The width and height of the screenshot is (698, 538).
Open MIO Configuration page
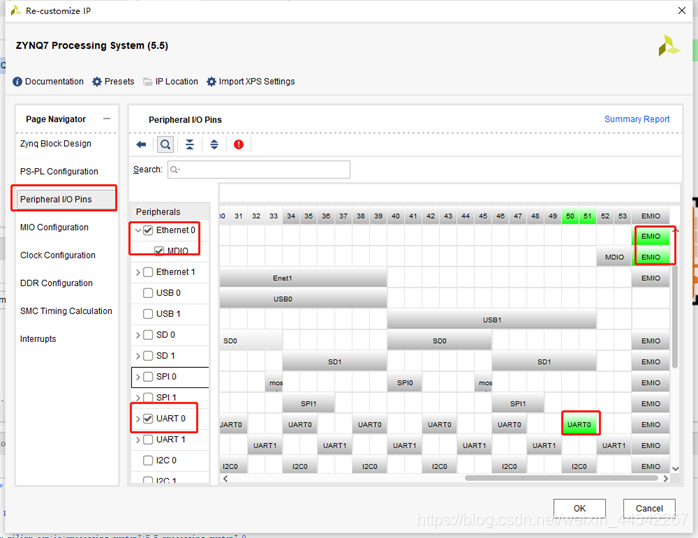54,227
